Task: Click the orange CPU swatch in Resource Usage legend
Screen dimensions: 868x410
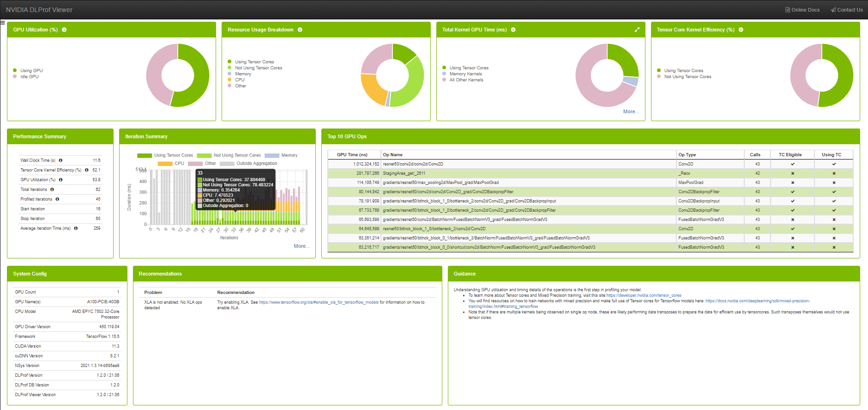Action: (x=229, y=80)
